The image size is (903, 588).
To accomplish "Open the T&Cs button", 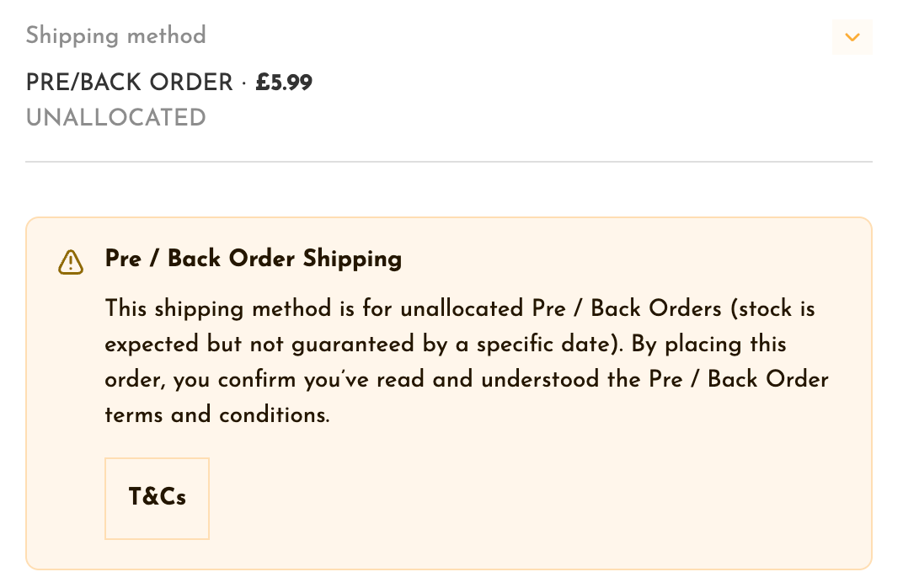I will [157, 498].
